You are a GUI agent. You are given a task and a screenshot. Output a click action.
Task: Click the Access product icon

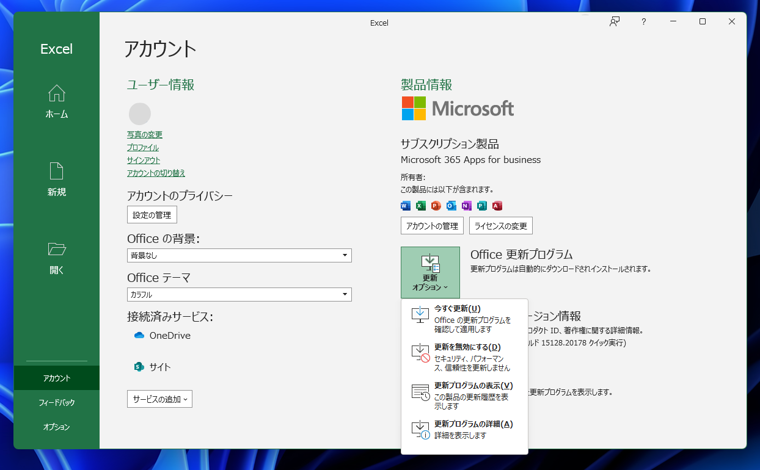(x=497, y=206)
